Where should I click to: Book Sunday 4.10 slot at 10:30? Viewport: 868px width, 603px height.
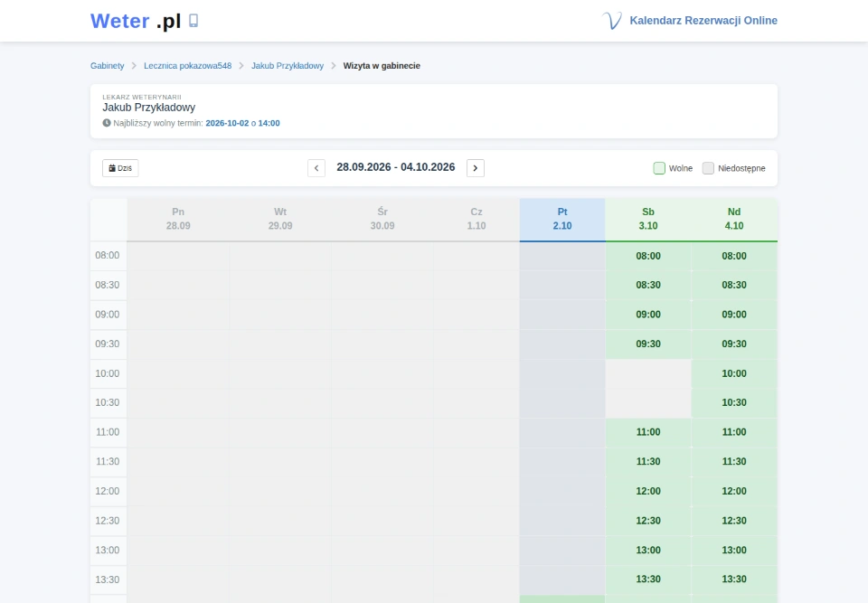click(x=734, y=402)
